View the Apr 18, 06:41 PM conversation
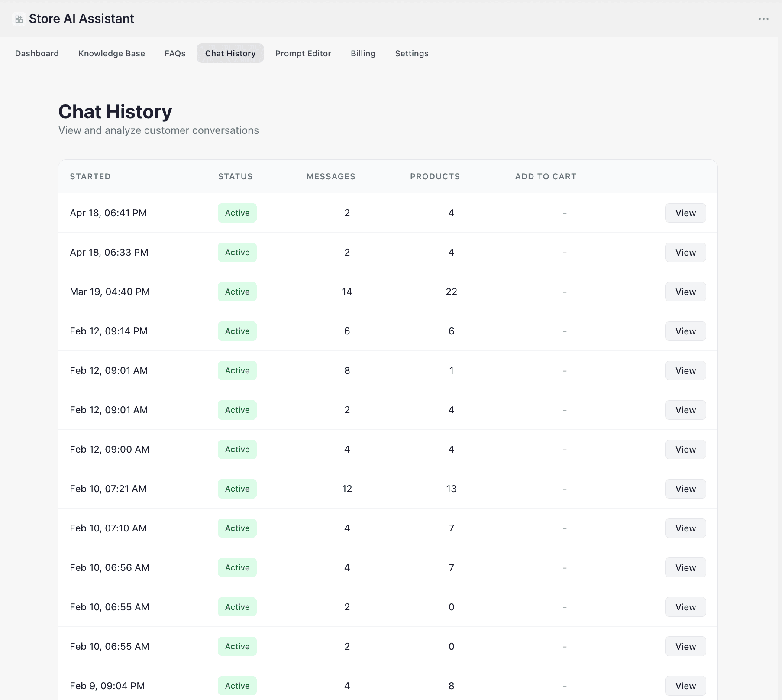 (685, 213)
